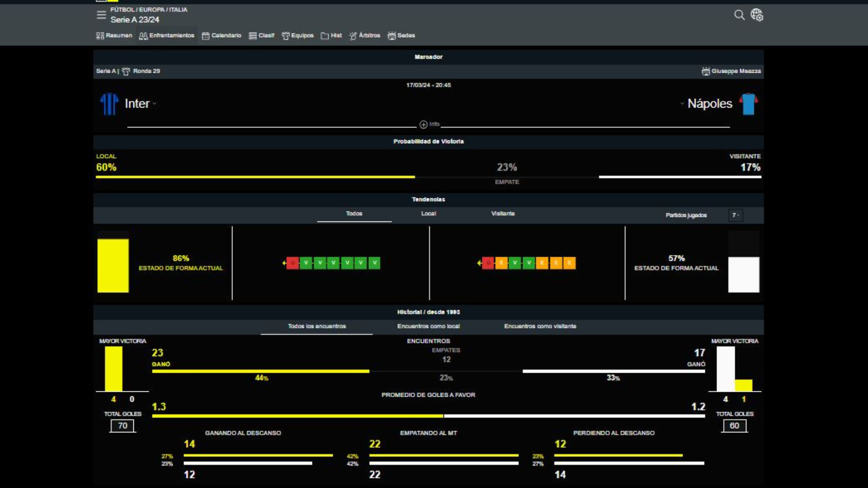Viewport: 868px width, 488px height.
Task: Open the hamburger menu icon
Action: [101, 15]
